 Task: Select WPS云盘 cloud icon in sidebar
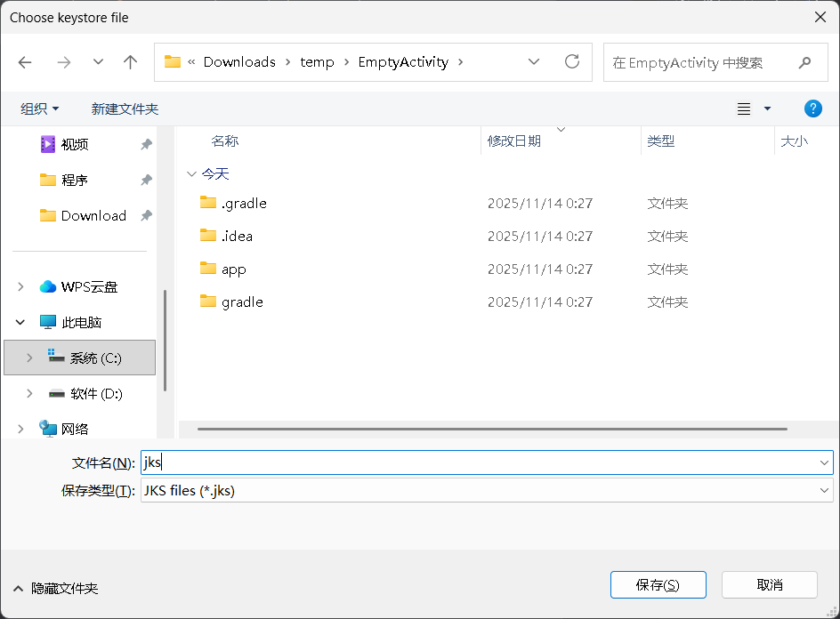(x=48, y=286)
